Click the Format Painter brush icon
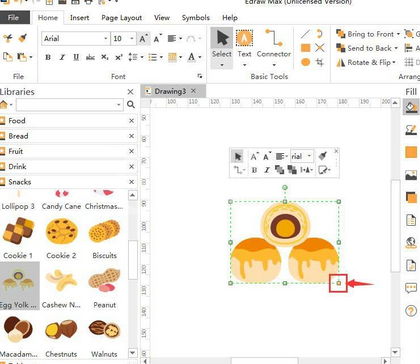This screenshot has width=420, height=364. tap(23, 38)
